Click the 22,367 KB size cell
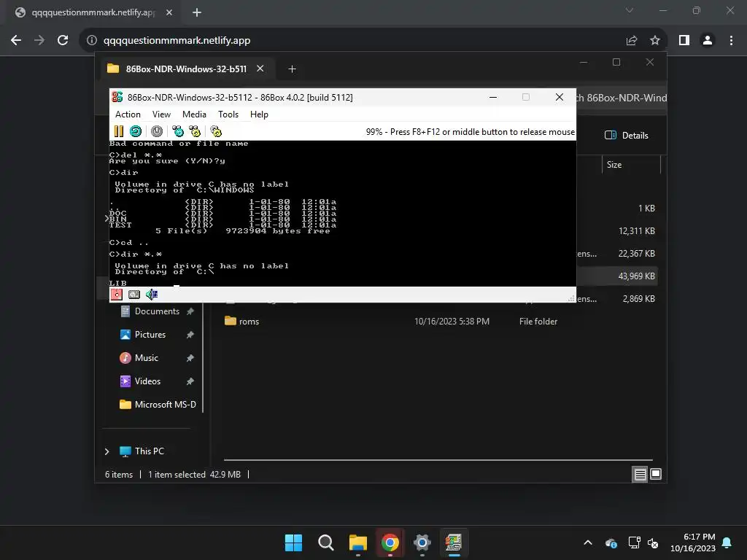The width and height of the screenshot is (747, 560). coord(636,254)
